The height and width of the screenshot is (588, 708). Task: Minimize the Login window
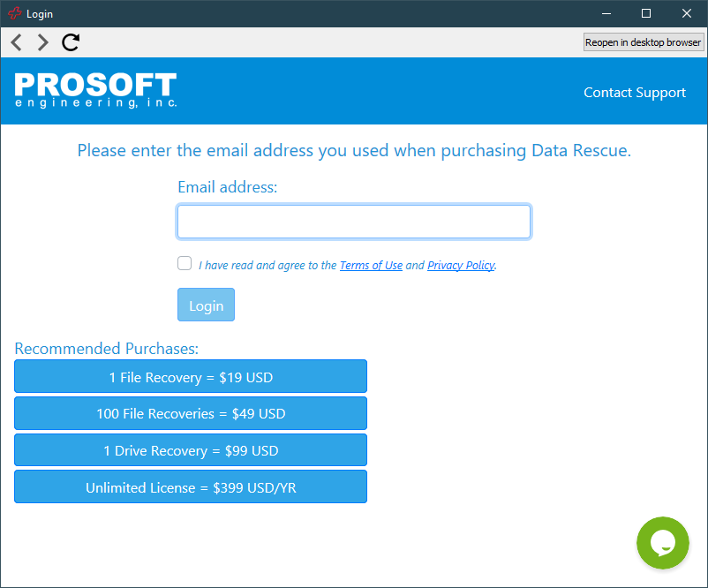606,13
